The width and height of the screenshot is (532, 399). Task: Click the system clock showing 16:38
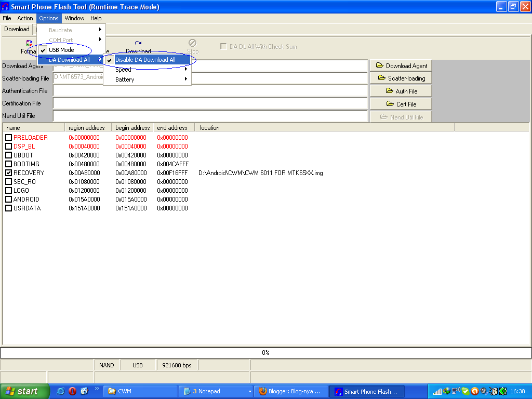tap(517, 391)
